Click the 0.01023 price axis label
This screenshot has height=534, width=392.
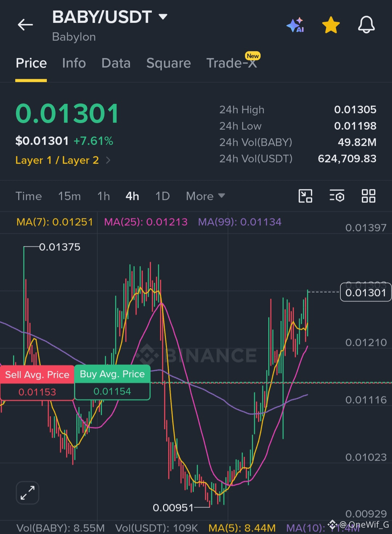[366, 457]
